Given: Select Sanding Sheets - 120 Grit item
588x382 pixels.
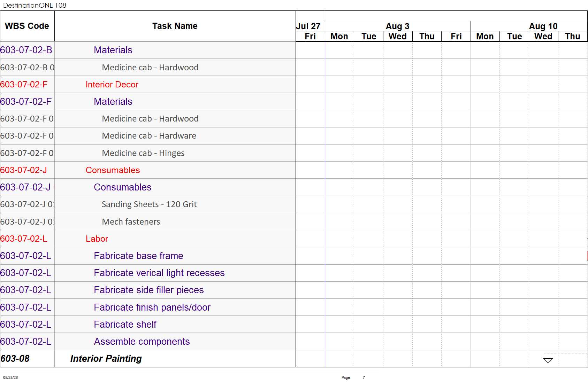Looking at the screenshot, I should click(149, 204).
